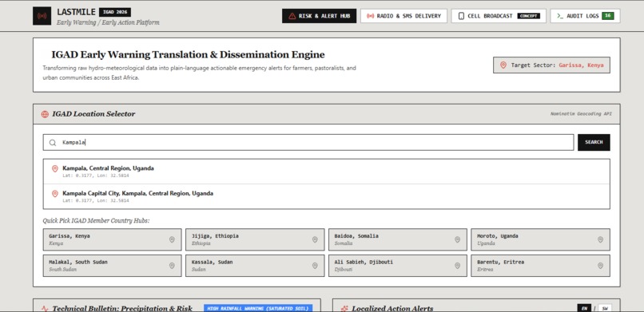Image resolution: width=644 pixels, height=312 pixels.
Task: Pick the Garissa, Kenya hub
Action: click(x=112, y=239)
